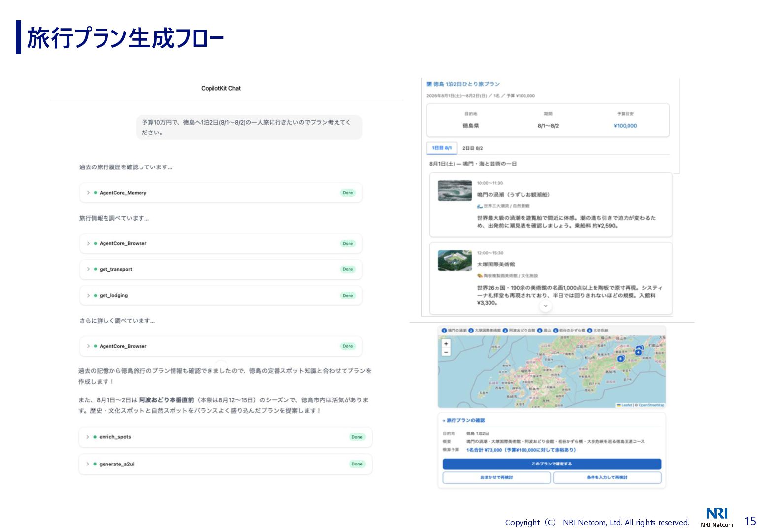Click the Done badge on the enrich_spots row
The image size is (769, 532).
point(357,437)
